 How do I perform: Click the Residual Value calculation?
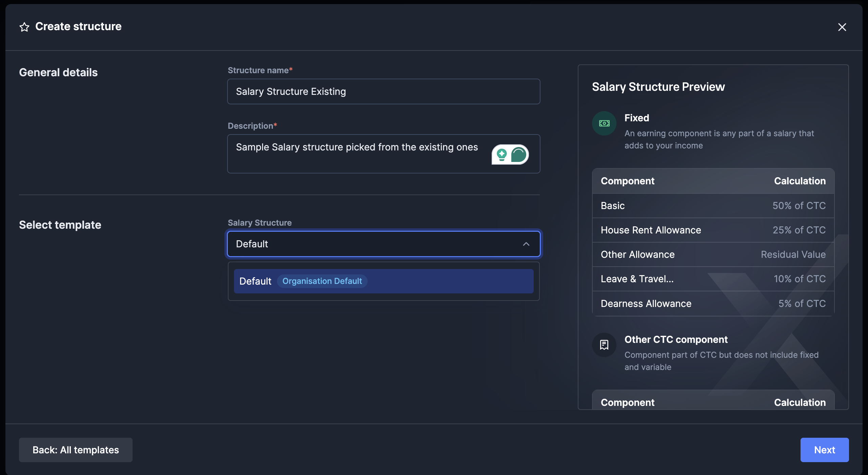[793, 254]
